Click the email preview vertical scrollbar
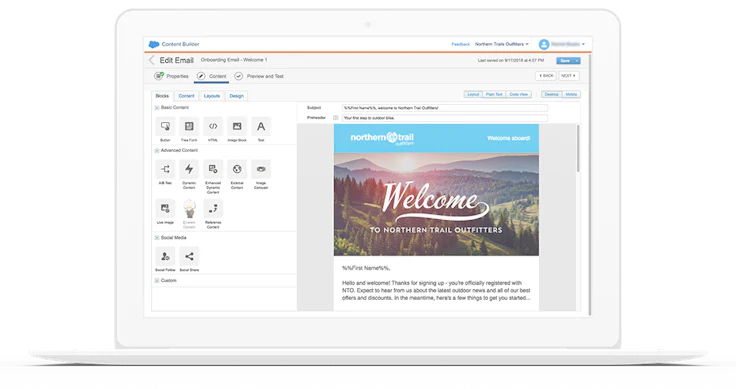736x389 pixels. tap(578, 148)
